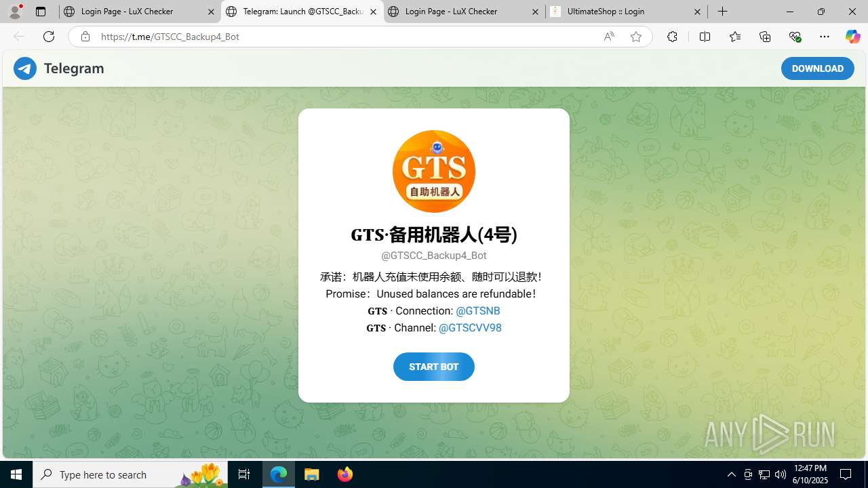Open Browser essentials icon

coord(795,37)
